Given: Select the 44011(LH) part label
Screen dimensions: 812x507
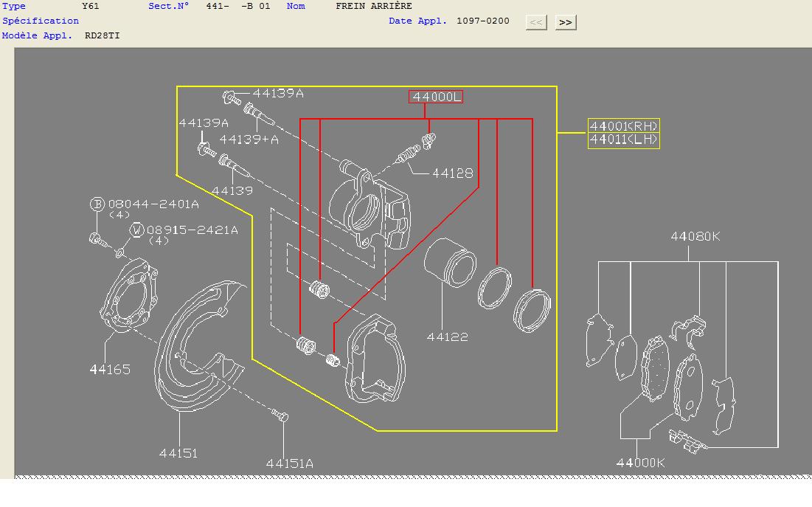Looking at the screenshot, I should (x=623, y=140).
